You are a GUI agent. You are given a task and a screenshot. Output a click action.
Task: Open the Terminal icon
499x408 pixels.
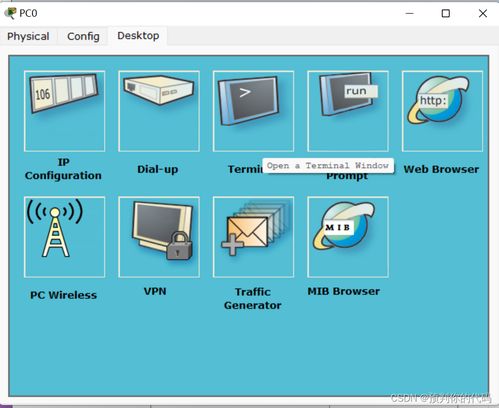pos(253,111)
